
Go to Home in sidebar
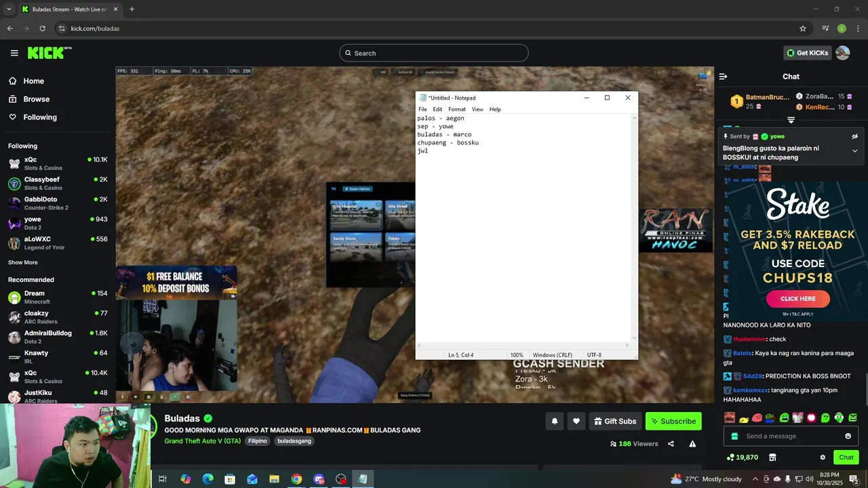click(x=27, y=81)
